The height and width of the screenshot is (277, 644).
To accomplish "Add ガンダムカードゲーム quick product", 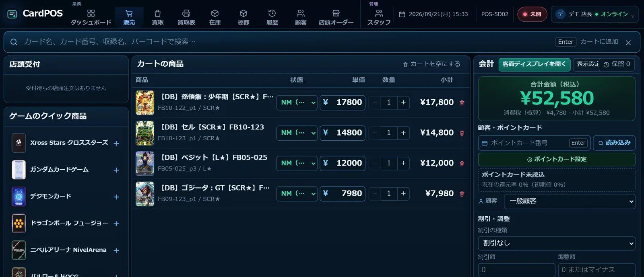I will (116, 170).
